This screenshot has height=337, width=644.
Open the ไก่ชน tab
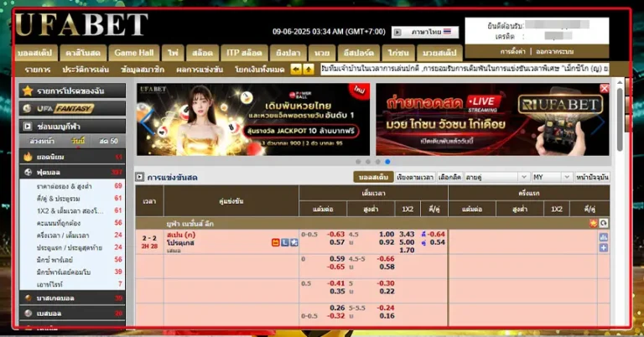coord(398,53)
